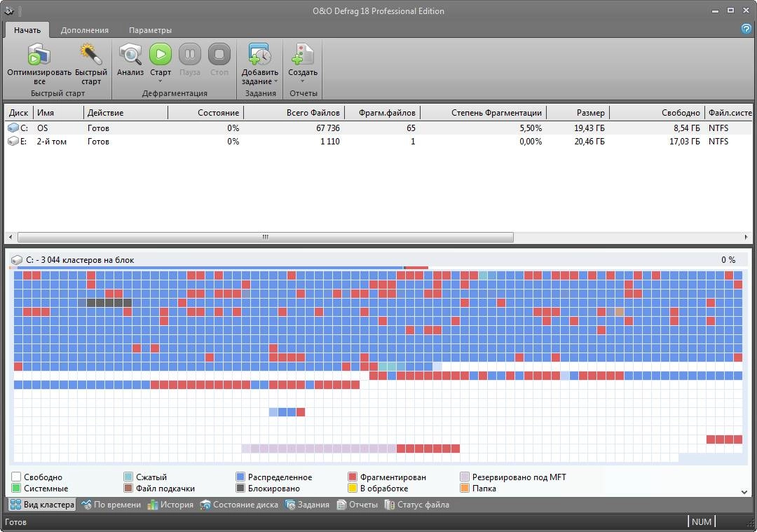The width and height of the screenshot is (757, 532).
Task: Sort by the Имя column header
Action: [58, 112]
